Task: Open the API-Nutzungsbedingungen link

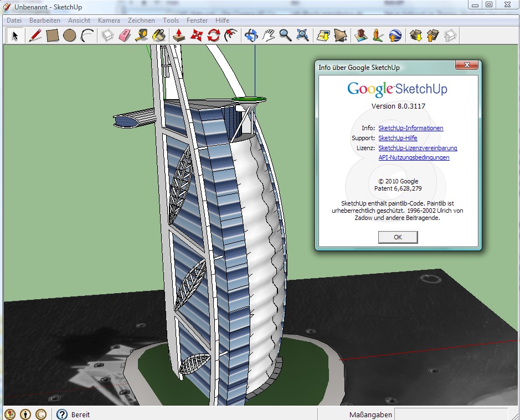Action: 414,157
